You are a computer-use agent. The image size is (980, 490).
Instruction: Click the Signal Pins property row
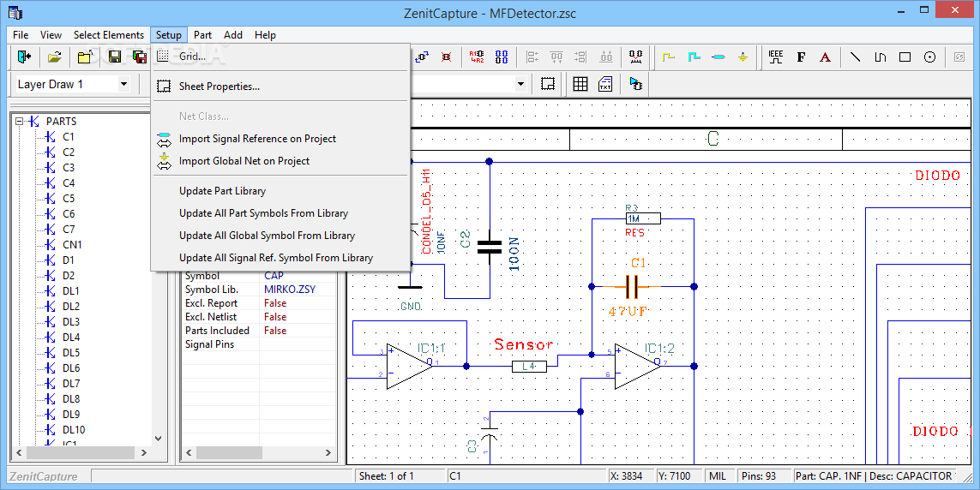(x=259, y=344)
